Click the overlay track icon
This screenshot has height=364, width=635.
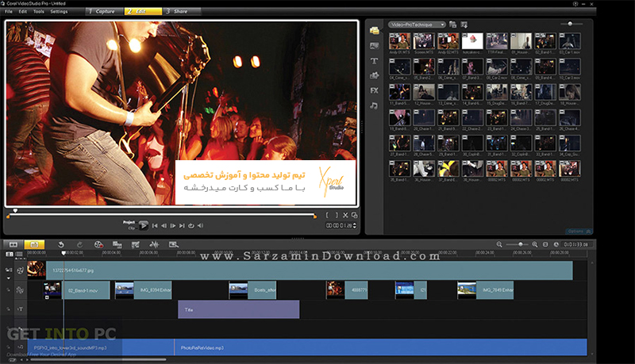click(20, 290)
